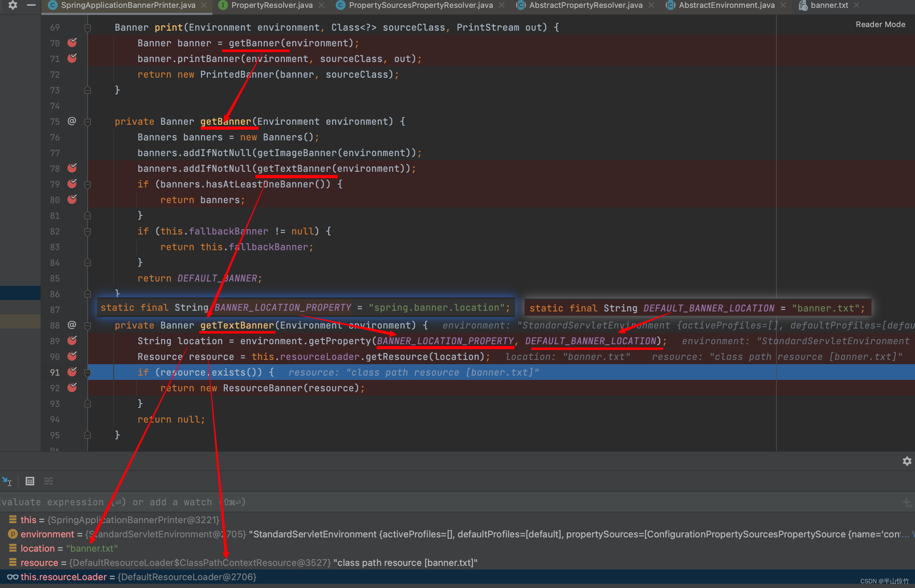Toggle breakpoint on line 71
This screenshot has height=588, width=915.
click(72, 58)
